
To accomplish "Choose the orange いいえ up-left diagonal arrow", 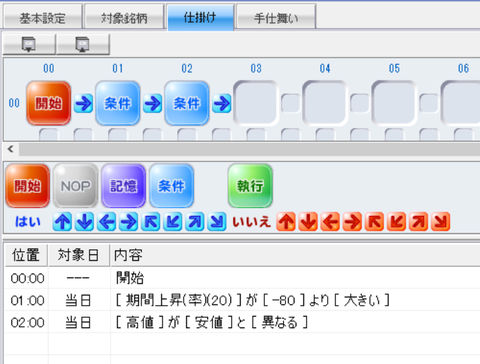I will coord(374,222).
